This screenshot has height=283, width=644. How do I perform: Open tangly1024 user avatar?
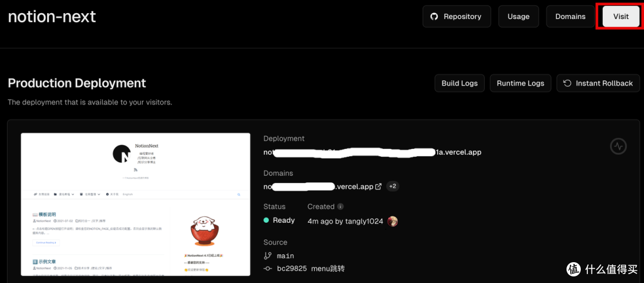point(392,221)
